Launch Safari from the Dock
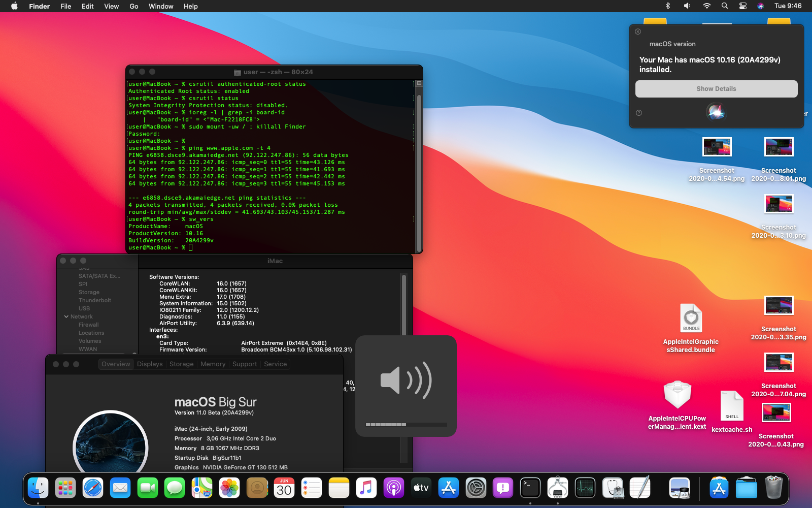This screenshot has width=812, height=508. [93, 488]
